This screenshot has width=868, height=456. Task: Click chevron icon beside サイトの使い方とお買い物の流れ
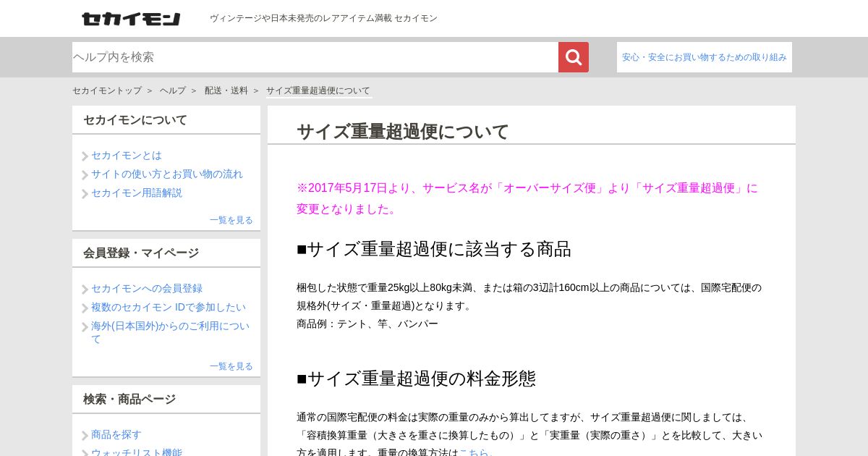(x=85, y=175)
